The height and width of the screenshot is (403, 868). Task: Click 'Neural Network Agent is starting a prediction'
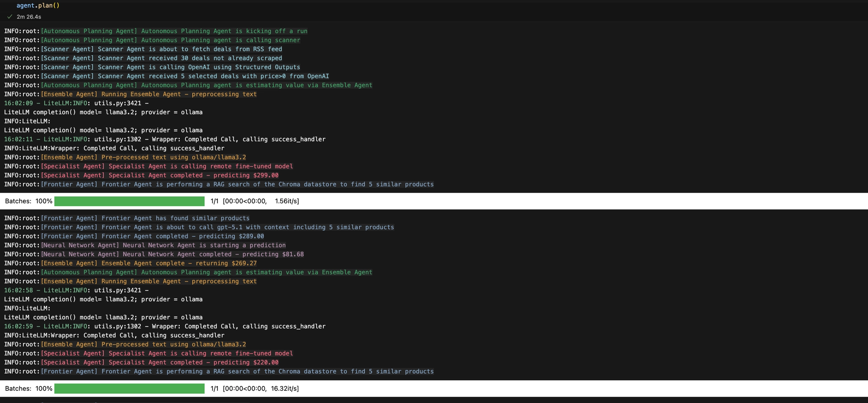145,245
